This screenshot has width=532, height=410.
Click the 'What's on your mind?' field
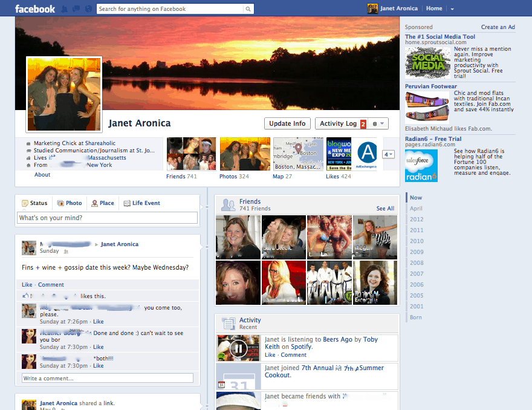pyautogui.click(x=108, y=218)
